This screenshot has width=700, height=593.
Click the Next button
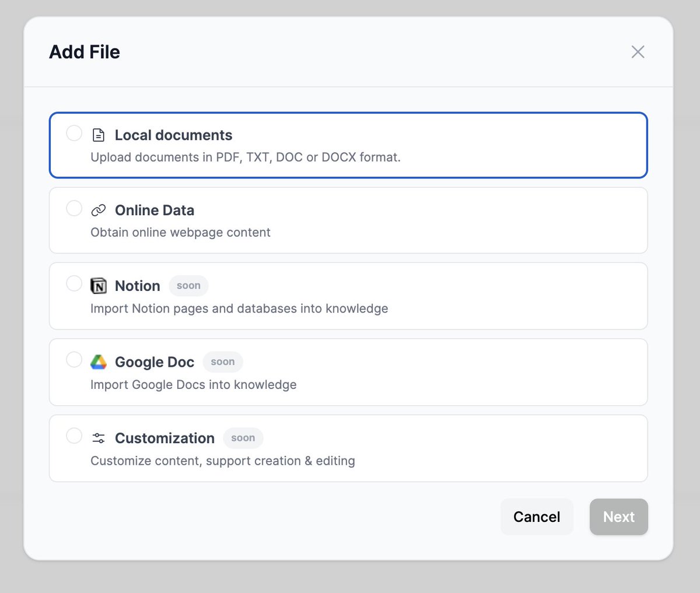click(619, 517)
